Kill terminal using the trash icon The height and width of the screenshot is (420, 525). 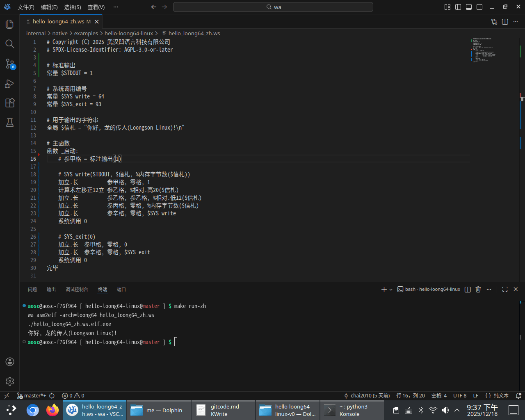478,290
